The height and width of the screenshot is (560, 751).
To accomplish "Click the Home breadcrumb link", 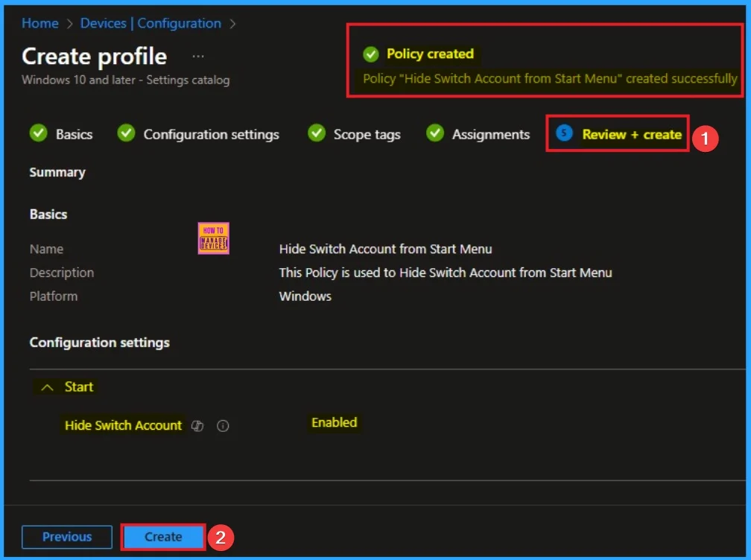I will click(40, 23).
